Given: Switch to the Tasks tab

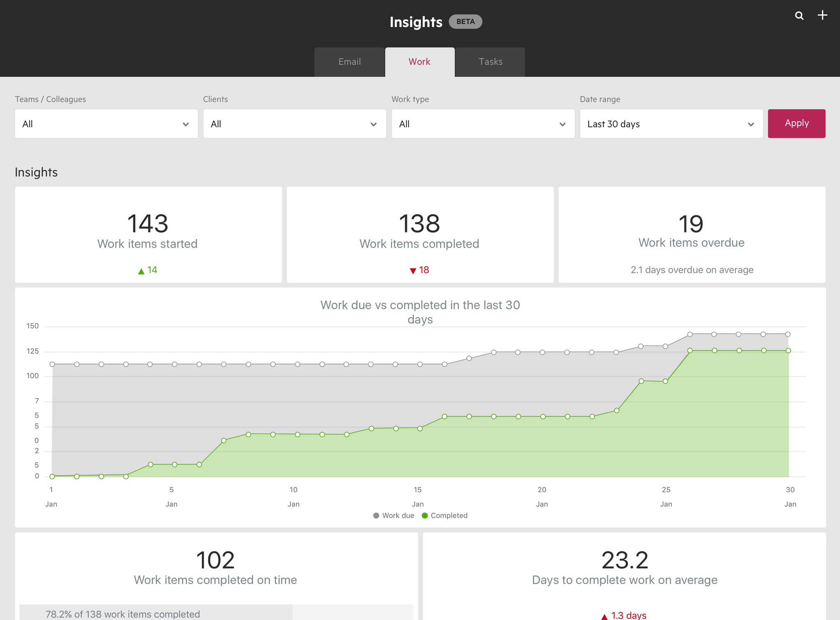Looking at the screenshot, I should tap(490, 62).
